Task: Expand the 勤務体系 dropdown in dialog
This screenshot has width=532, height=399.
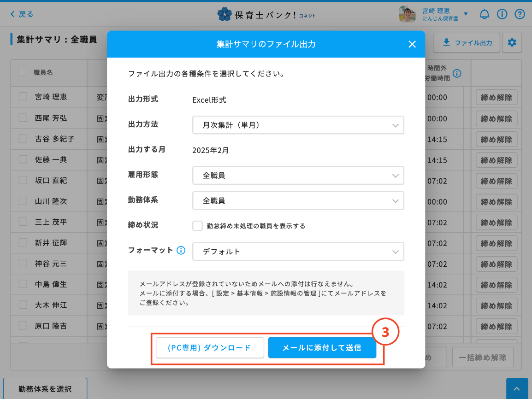Action: click(298, 201)
